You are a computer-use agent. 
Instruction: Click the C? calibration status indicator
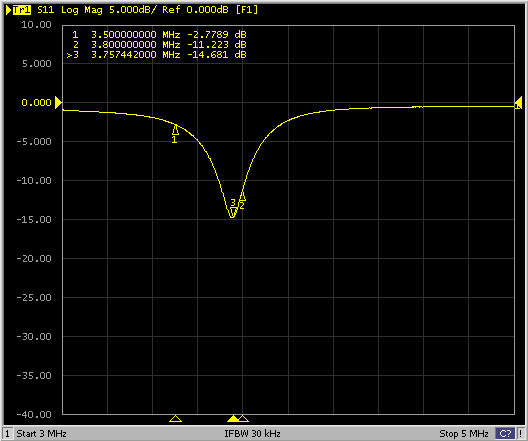[505, 433]
